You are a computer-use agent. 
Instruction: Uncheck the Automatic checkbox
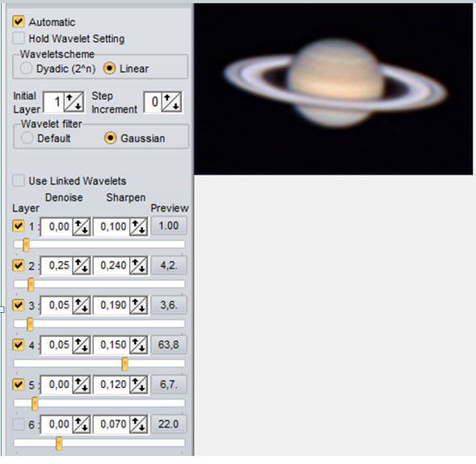(x=19, y=22)
